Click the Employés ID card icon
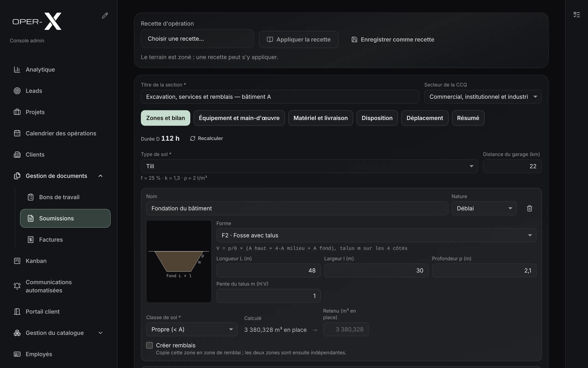 17,354
